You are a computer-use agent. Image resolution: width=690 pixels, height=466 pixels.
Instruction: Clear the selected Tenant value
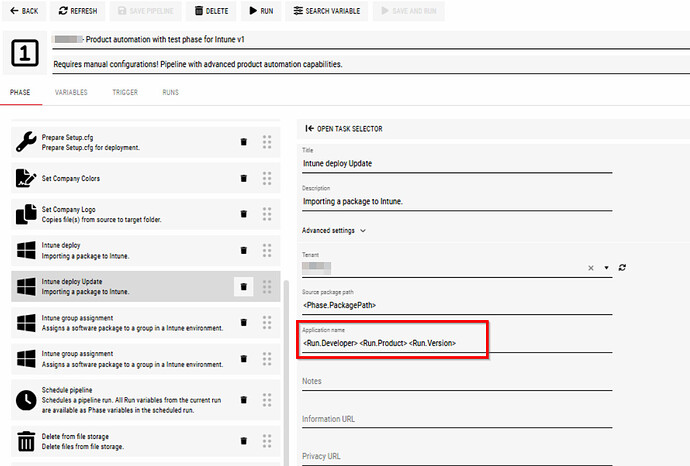[591, 268]
